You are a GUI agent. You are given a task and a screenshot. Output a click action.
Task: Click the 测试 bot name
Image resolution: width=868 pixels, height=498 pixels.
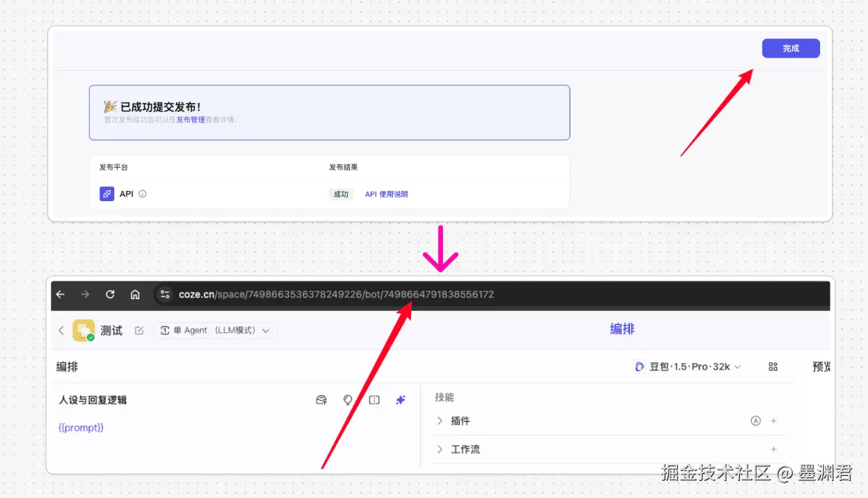[111, 330]
